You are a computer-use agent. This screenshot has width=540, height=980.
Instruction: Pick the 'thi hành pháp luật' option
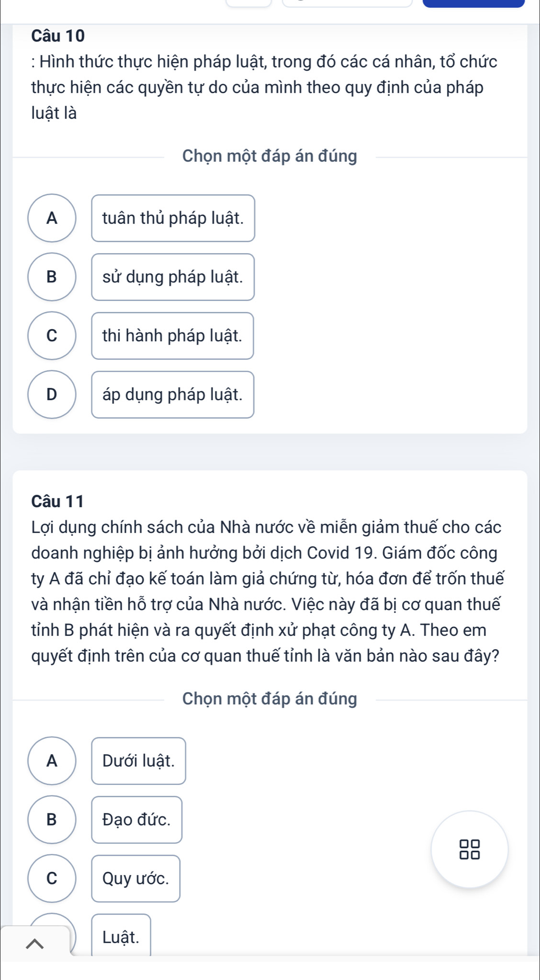click(x=172, y=336)
